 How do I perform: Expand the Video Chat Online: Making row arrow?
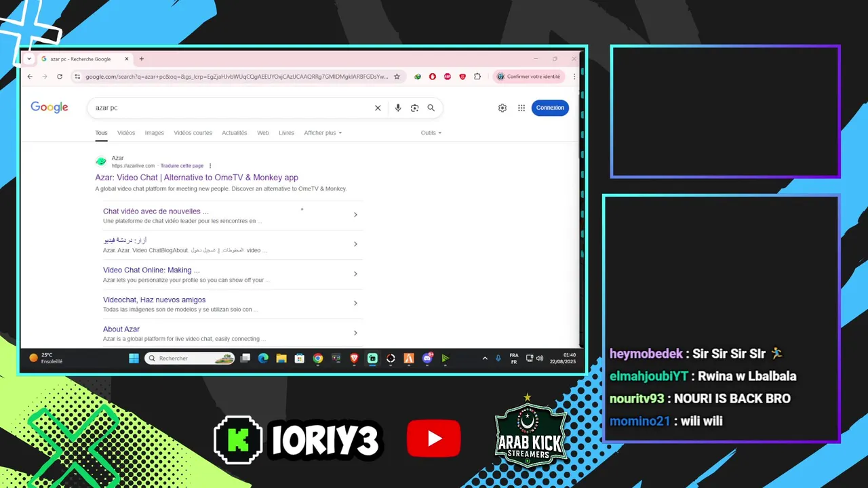coord(355,274)
